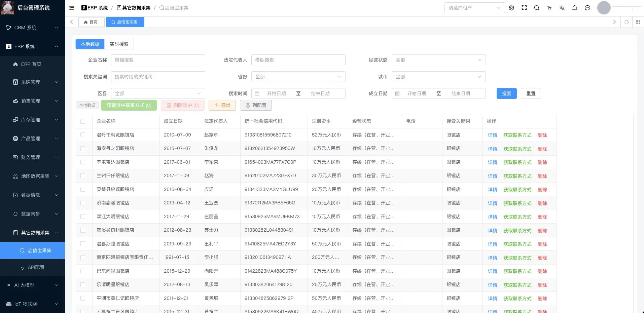Refresh the current tab page icon
This screenshot has width=644, height=313.
[627, 22]
